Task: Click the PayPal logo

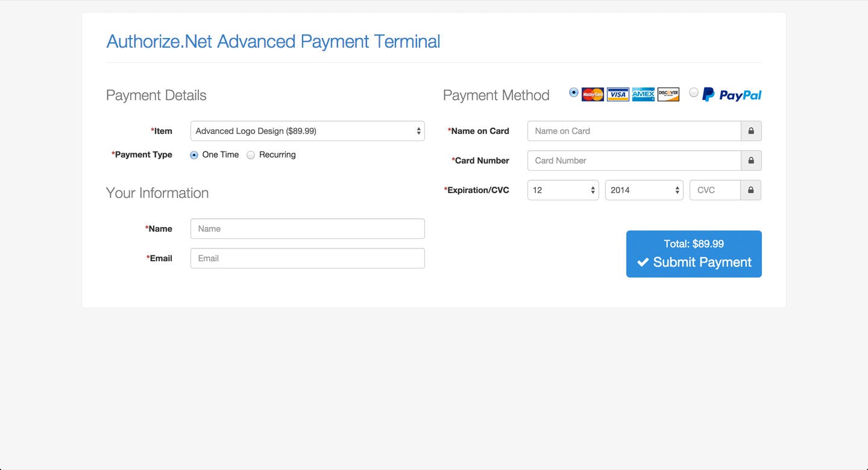Action: coord(731,94)
